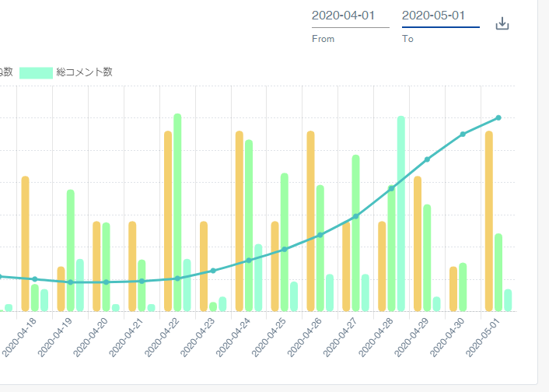Click the mint swatch for 総コメント数

[x=36, y=72]
